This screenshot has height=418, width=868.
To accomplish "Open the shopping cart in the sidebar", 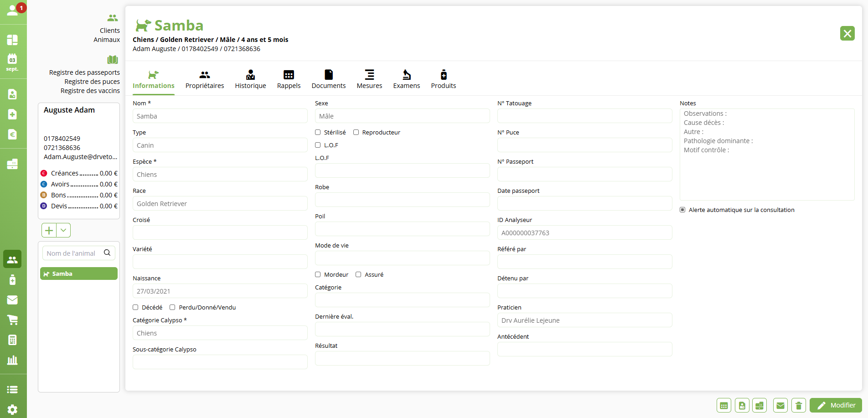I will click(x=13, y=320).
